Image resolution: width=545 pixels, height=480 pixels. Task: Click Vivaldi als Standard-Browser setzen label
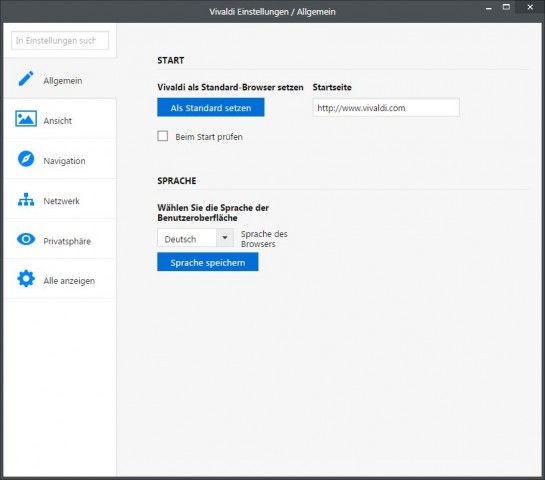click(x=230, y=87)
